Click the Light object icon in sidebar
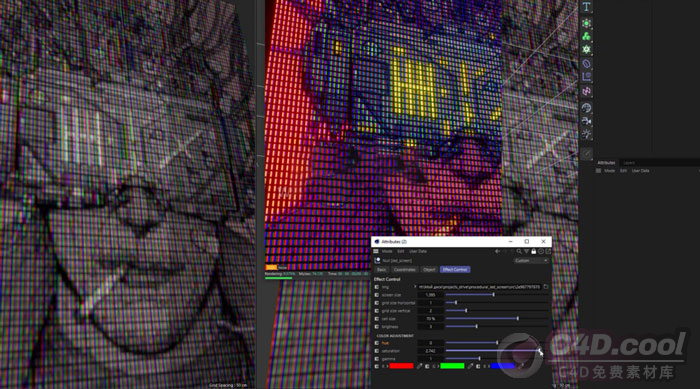The width and height of the screenshot is (700, 389). pos(586,134)
